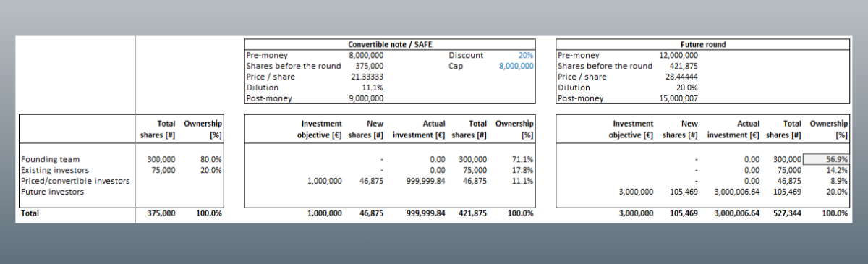Select "Shares before the round" label under Future round
868x264 pixels.
pyautogui.click(x=605, y=66)
